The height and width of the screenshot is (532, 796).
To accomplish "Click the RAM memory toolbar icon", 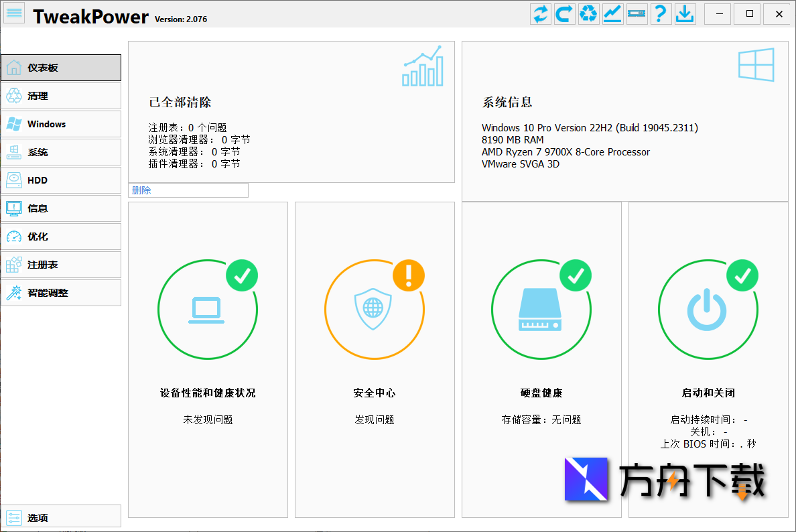I will (x=637, y=13).
